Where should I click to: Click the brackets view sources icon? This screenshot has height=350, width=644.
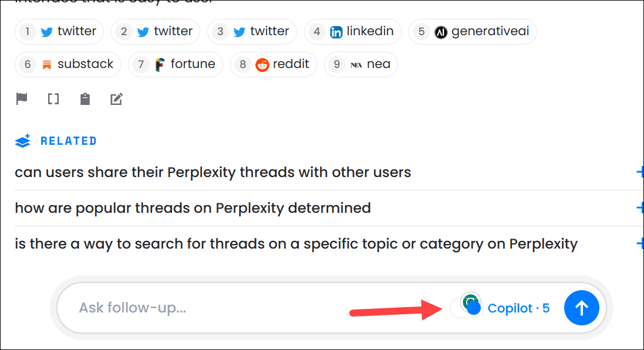tap(53, 99)
